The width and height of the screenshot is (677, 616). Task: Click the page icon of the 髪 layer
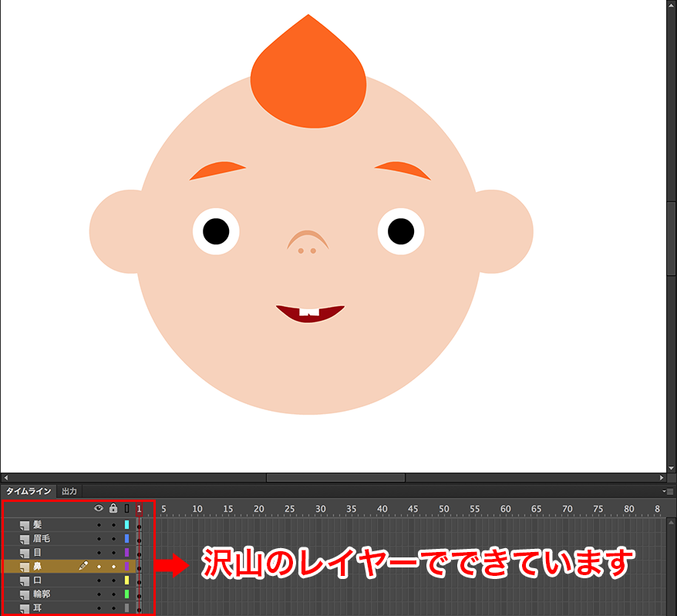pyautogui.click(x=25, y=525)
